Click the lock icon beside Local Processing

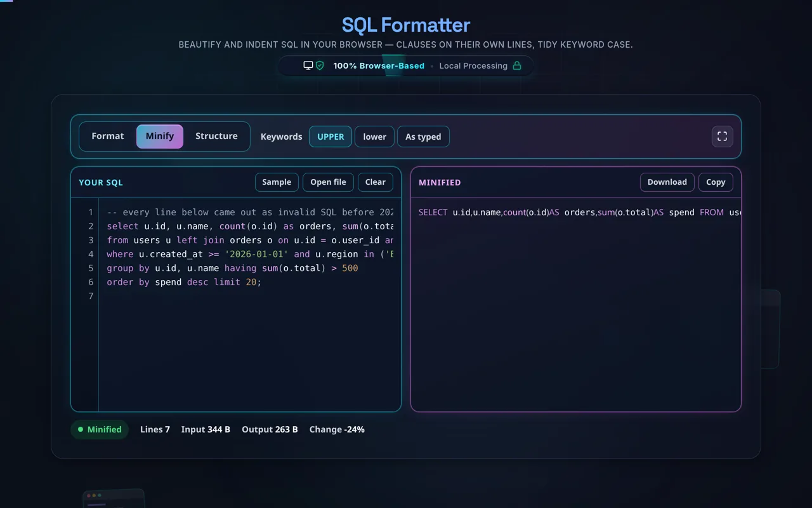(517, 65)
